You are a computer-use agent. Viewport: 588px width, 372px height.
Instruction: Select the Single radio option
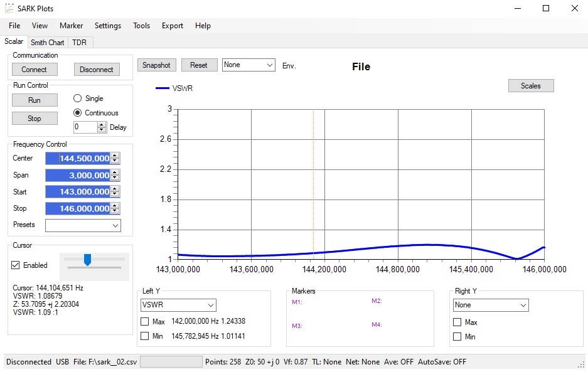pyautogui.click(x=88, y=98)
